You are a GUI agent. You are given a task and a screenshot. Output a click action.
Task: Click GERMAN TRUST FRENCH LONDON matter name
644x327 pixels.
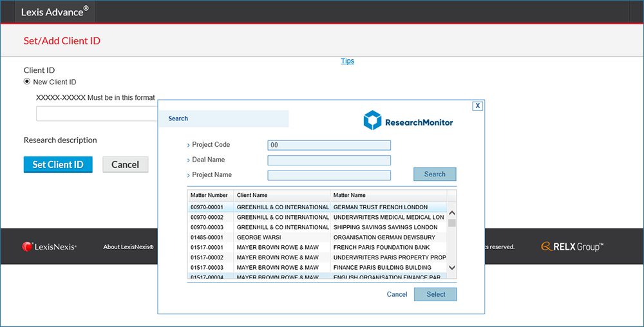click(381, 207)
